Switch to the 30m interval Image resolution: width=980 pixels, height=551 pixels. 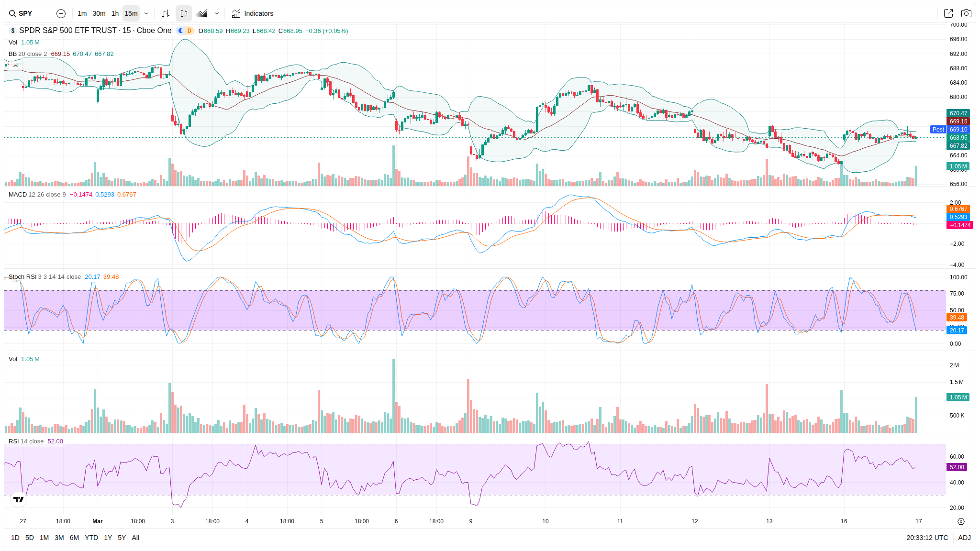(99, 13)
